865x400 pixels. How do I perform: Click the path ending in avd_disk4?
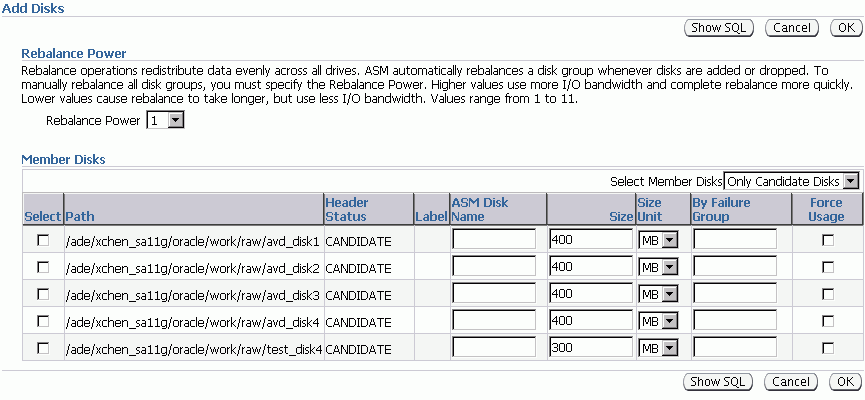(x=193, y=322)
